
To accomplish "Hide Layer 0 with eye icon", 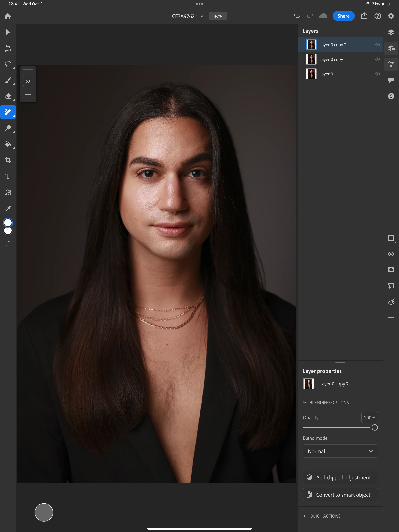I will click(378, 74).
